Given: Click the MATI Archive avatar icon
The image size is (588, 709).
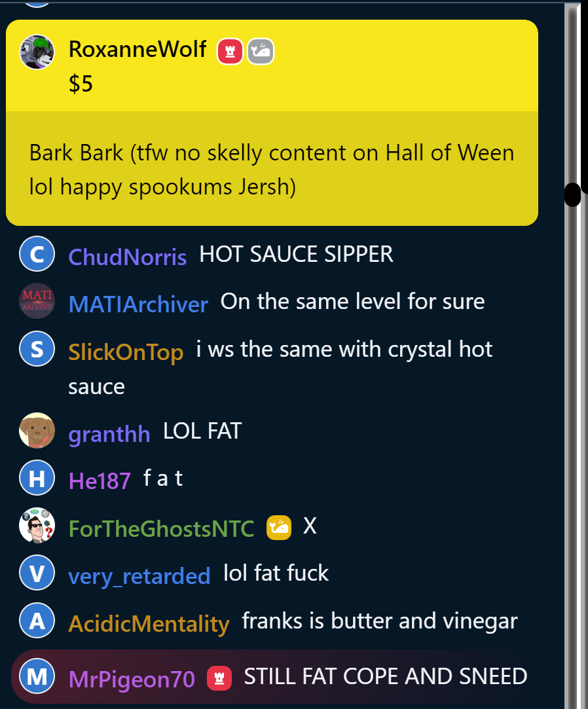Looking at the screenshot, I should tap(37, 301).
